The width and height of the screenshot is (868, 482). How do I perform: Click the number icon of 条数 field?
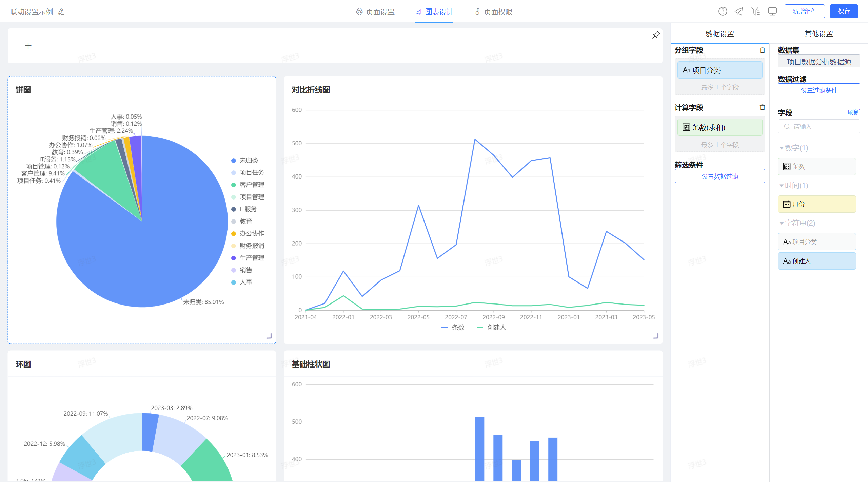[787, 167]
